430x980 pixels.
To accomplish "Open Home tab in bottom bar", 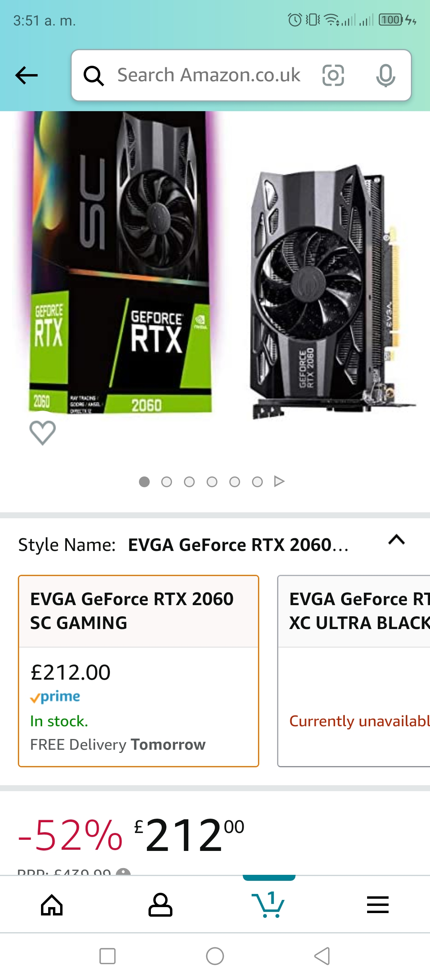I will click(x=52, y=905).
